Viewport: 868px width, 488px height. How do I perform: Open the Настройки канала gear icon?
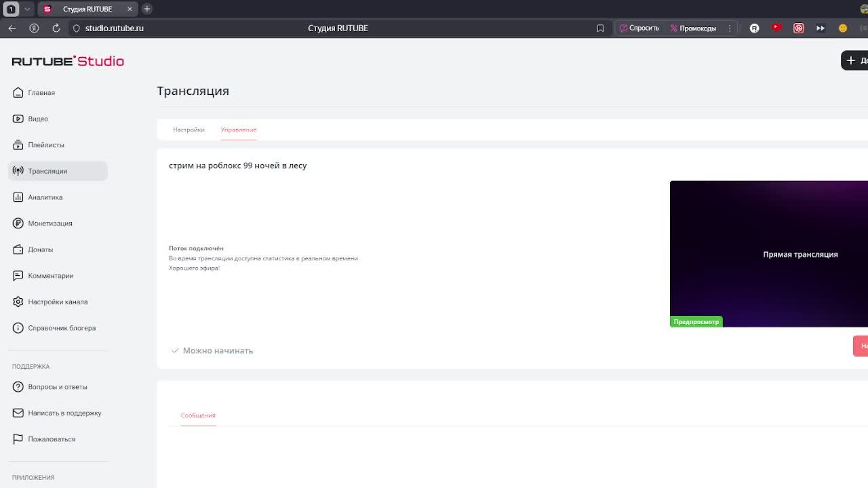pos(18,302)
